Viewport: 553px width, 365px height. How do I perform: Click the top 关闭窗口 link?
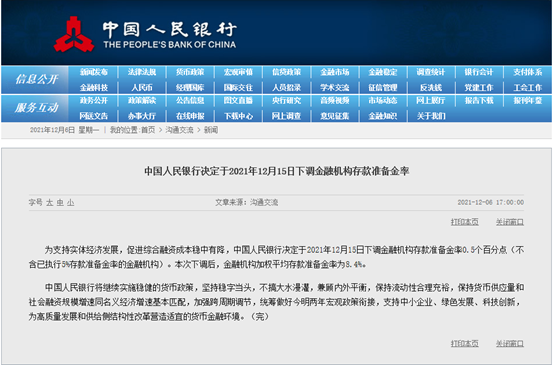[510, 222]
